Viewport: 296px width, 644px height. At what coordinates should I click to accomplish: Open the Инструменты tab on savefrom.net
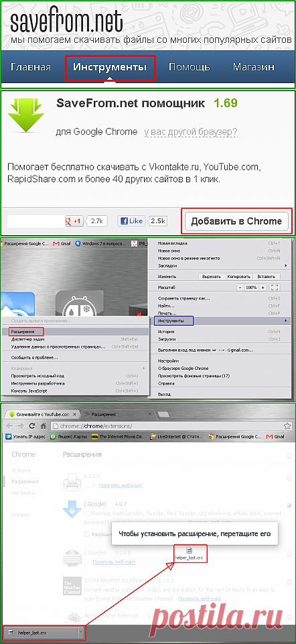pos(110,68)
